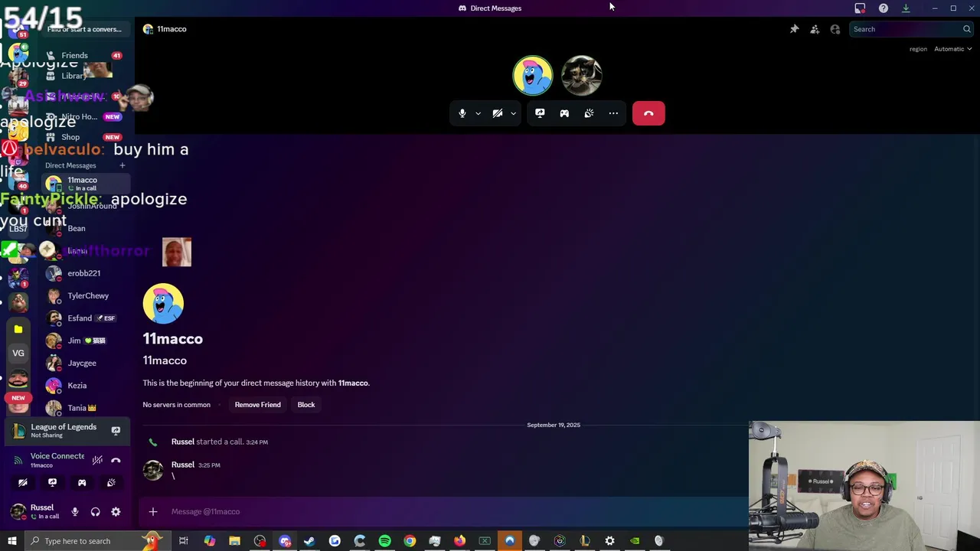The width and height of the screenshot is (980, 551).
Task: Show the user profile panel
Action: [x=835, y=29]
